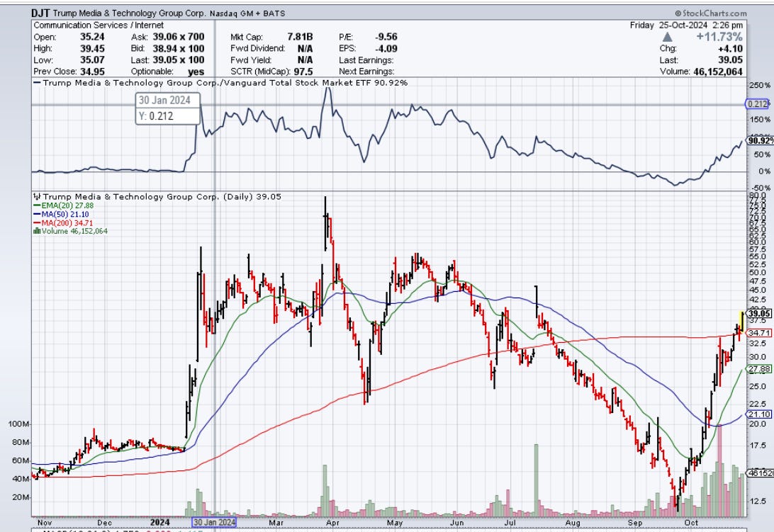Click the green 27.88 EMA axis tag
Image resolution: width=774 pixels, height=532 pixels.
758,368
